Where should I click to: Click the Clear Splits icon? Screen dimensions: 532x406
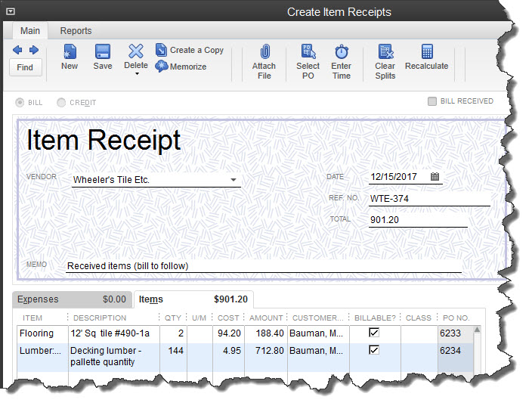(385, 51)
